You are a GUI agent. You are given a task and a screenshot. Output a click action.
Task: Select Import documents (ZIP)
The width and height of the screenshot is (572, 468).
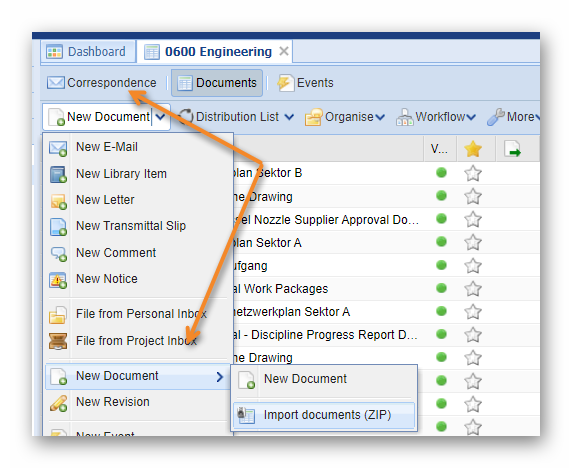(324, 415)
